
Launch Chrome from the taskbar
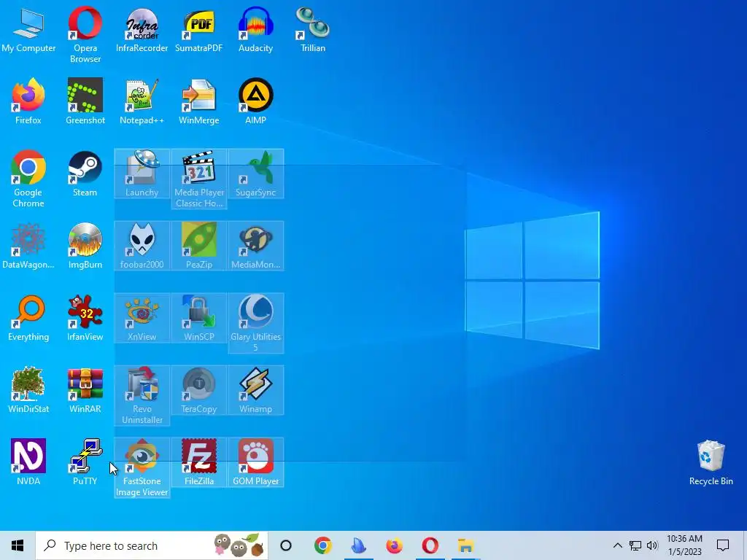point(323,545)
